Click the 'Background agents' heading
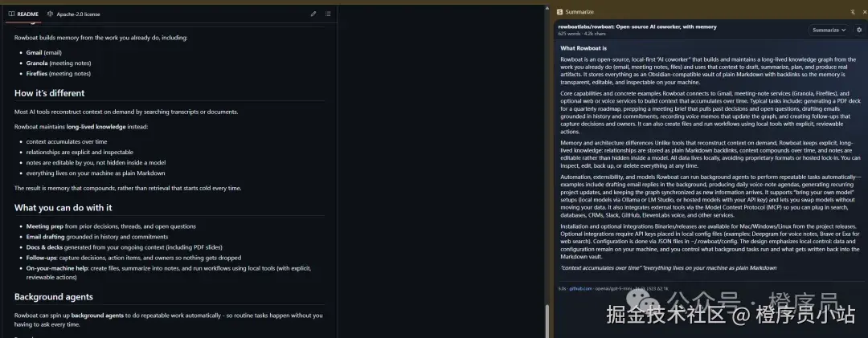Viewport: 868px width, 338px height. (x=54, y=297)
